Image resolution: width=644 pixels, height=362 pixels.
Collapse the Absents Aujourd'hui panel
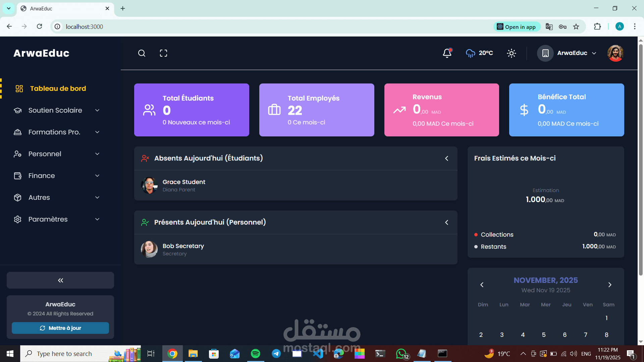coord(446,158)
